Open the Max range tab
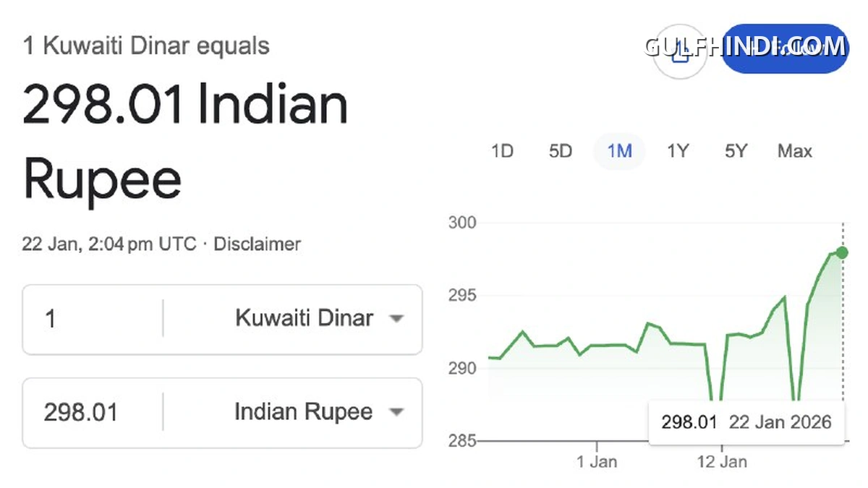868x488 pixels. tap(795, 151)
